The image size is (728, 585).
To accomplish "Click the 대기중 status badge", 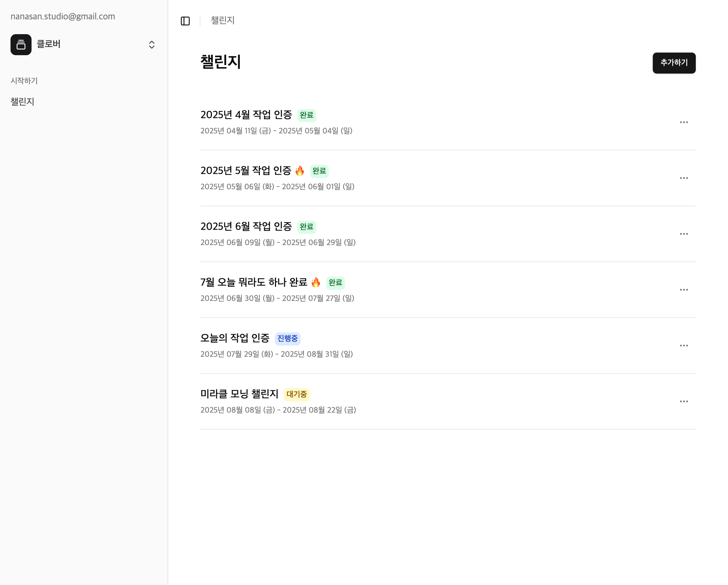I will [296, 394].
